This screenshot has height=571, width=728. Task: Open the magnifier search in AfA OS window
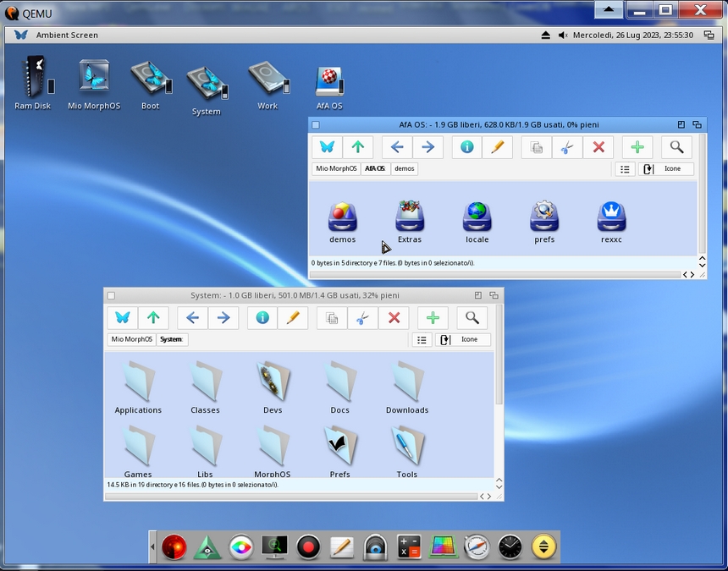pos(676,147)
